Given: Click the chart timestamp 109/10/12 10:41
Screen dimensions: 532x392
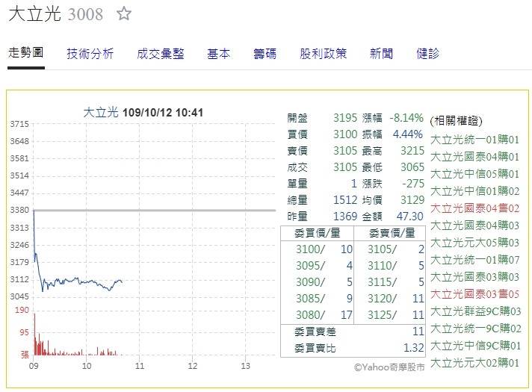Looking at the screenshot, I should click(163, 113).
